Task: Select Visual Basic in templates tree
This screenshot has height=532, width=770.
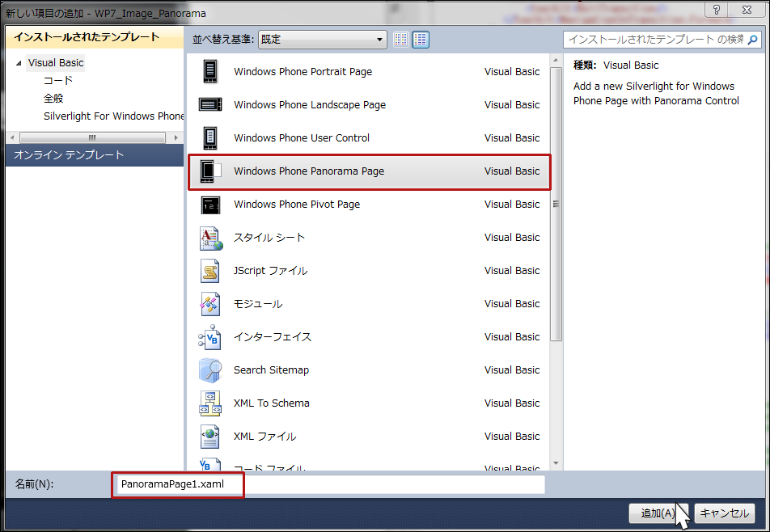Action: [x=56, y=63]
